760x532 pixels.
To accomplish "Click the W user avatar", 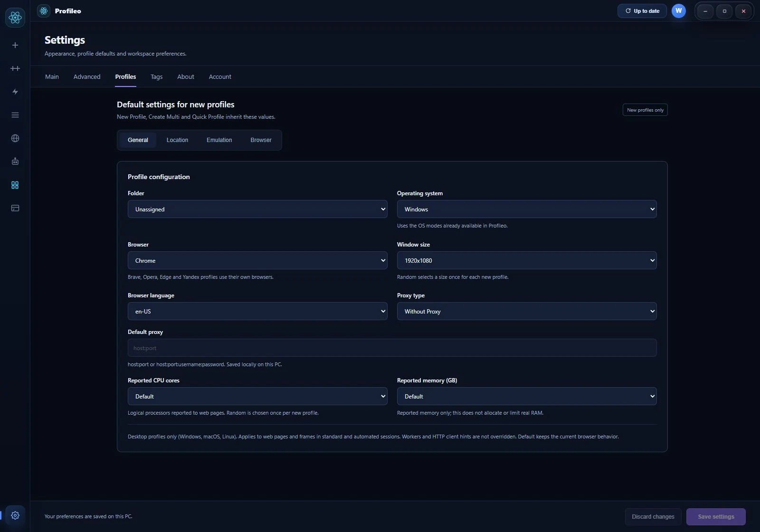I will pos(679,11).
